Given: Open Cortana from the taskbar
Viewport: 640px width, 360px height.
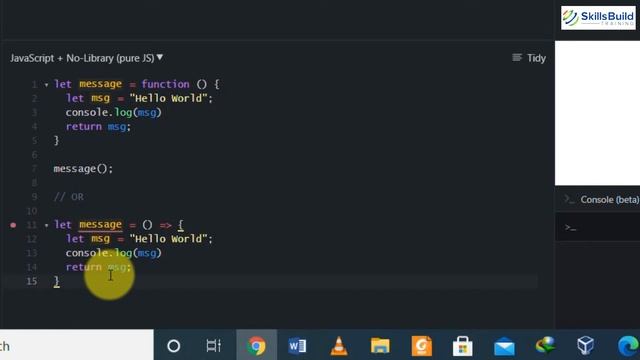Looking at the screenshot, I should tap(174, 346).
